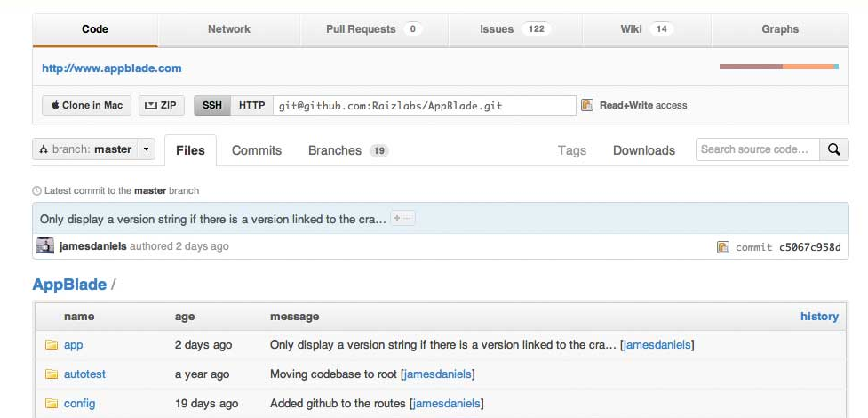Click the Issues count badge 122
The width and height of the screenshot is (868, 418).
click(x=537, y=28)
